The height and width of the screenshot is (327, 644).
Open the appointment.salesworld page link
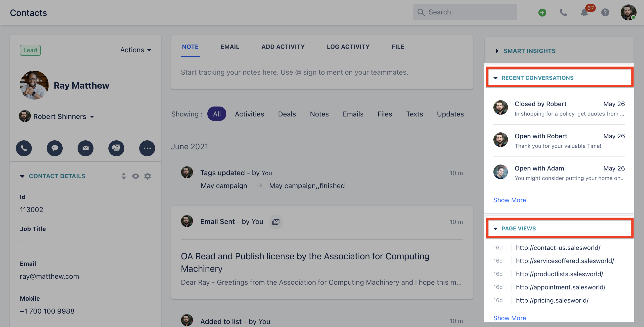[560, 287]
